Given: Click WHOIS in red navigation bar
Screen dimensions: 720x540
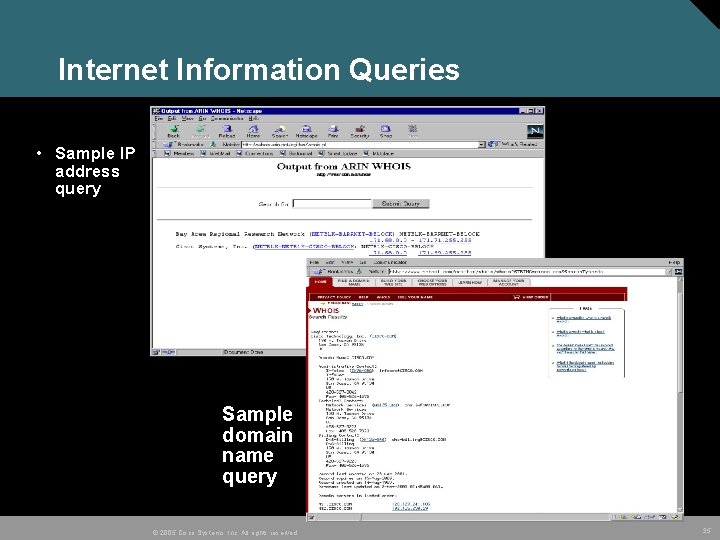Looking at the screenshot, I should pyautogui.click(x=383, y=297).
